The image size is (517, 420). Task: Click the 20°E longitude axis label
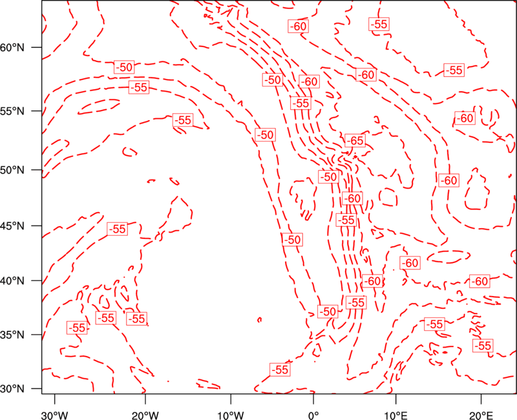[x=481, y=415]
